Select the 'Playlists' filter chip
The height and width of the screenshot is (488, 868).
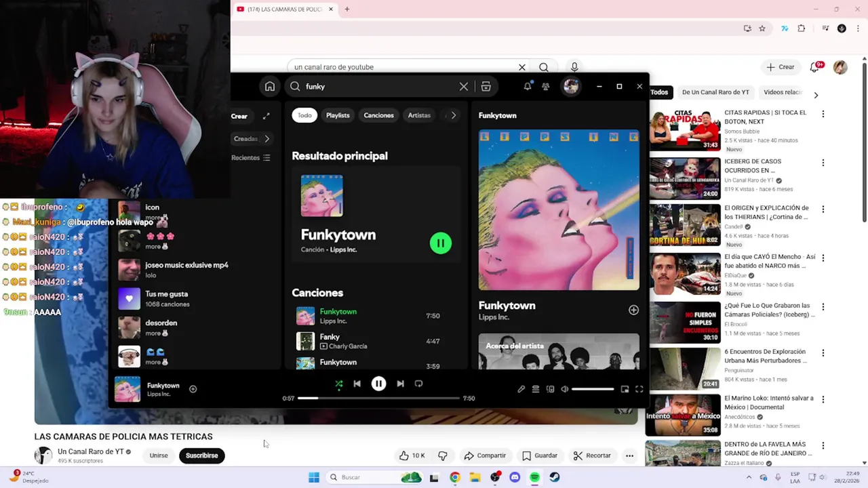click(338, 115)
